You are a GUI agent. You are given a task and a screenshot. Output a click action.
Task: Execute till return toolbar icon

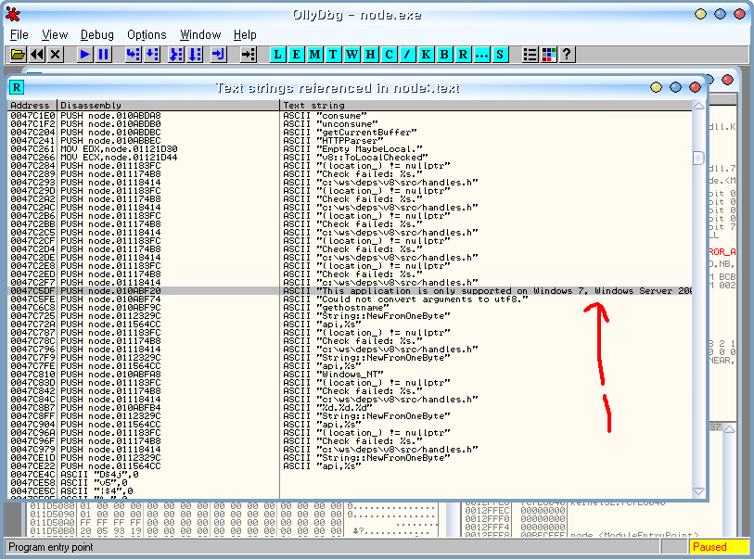(218, 55)
